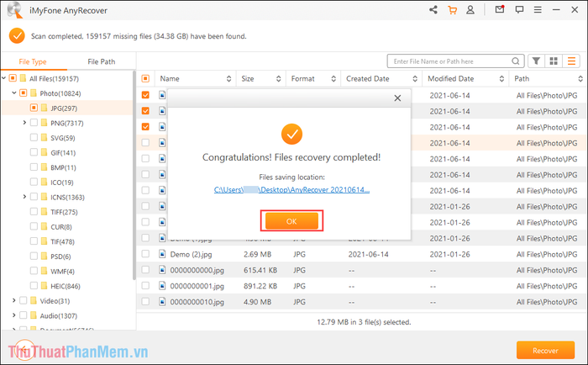Open the shopping cart icon
The image size is (588, 365).
click(x=452, y=10)
